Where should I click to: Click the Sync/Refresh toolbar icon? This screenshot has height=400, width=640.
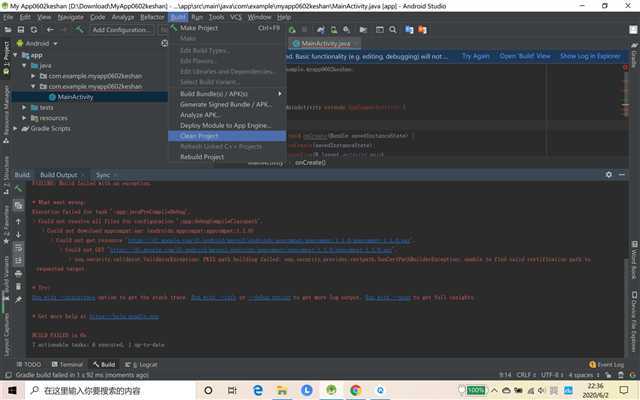click(34, 30)
